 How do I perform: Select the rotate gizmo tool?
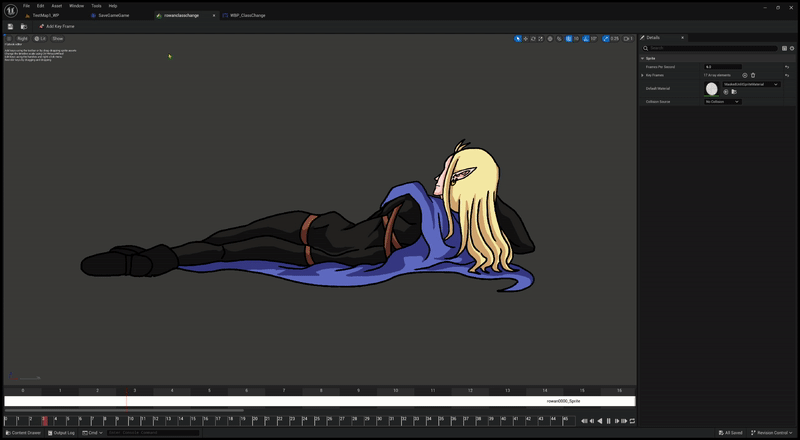533,39
